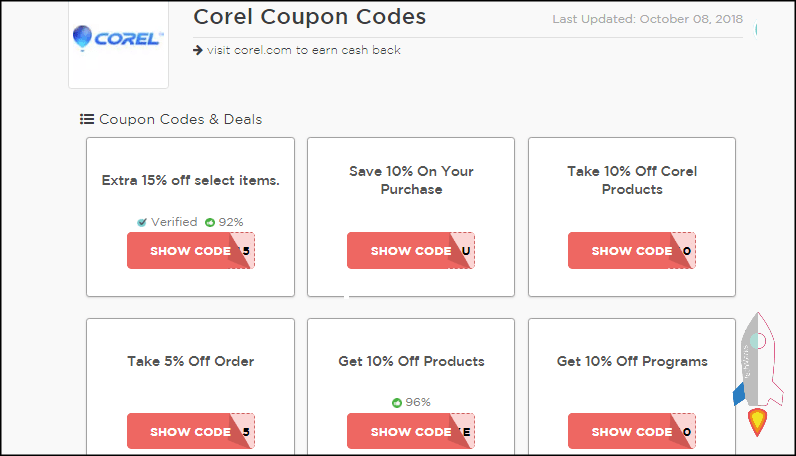Viewport: 796px width, 456px height.
Task: Reveal code for Get 10% Off Products
Action: pyautogui.click(x=410, y=432)
